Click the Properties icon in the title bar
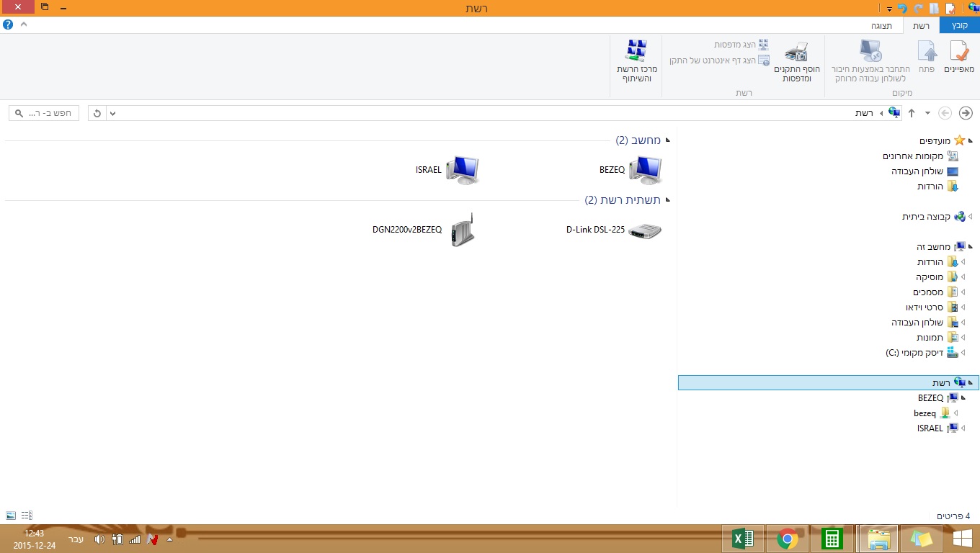The height and width of the screenshot is (553, 980). point(950,9)
